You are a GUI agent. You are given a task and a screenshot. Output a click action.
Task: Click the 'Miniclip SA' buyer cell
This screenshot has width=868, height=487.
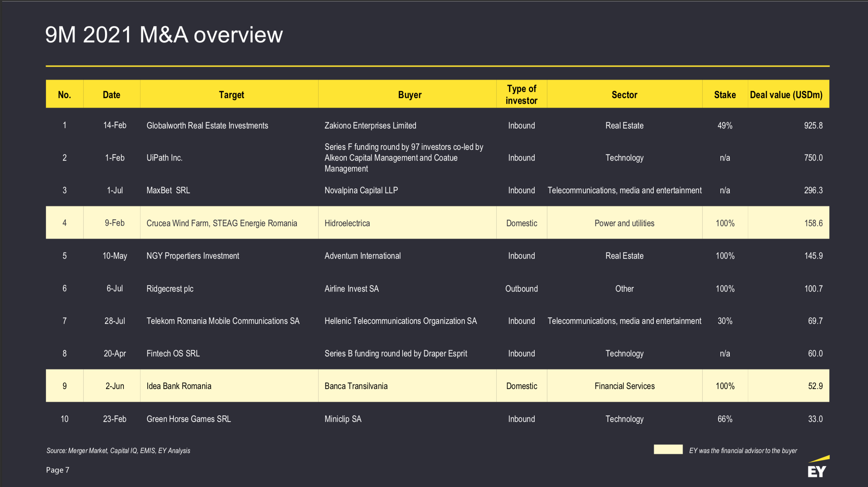click(343, 419)
